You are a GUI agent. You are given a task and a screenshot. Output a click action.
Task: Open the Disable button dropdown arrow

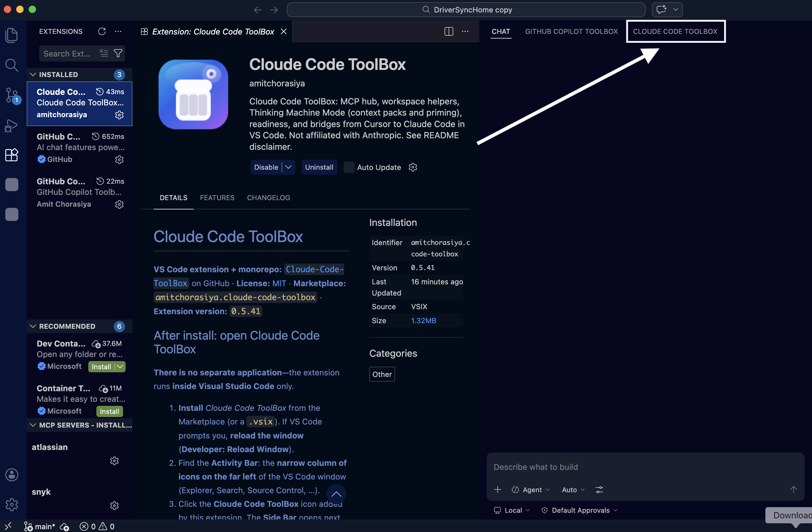288,167
